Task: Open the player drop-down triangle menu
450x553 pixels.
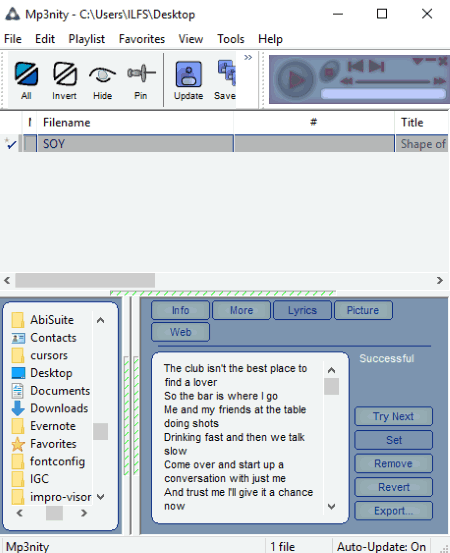Action: 418,61
